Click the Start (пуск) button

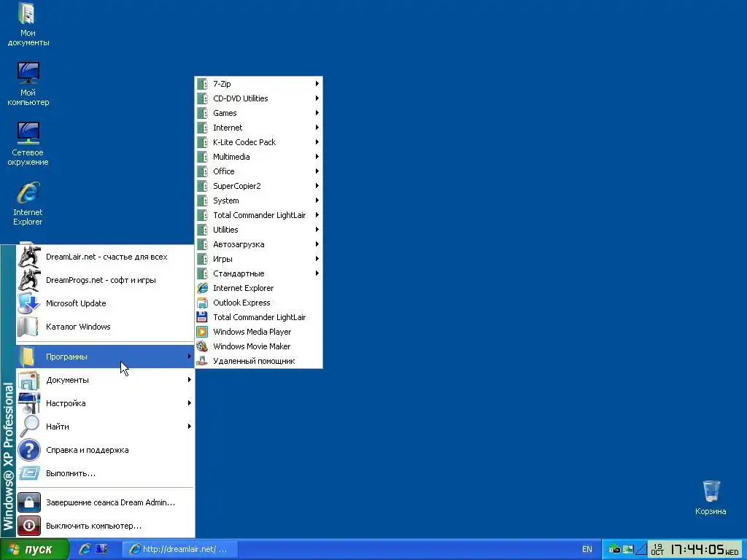coord(34,550)
